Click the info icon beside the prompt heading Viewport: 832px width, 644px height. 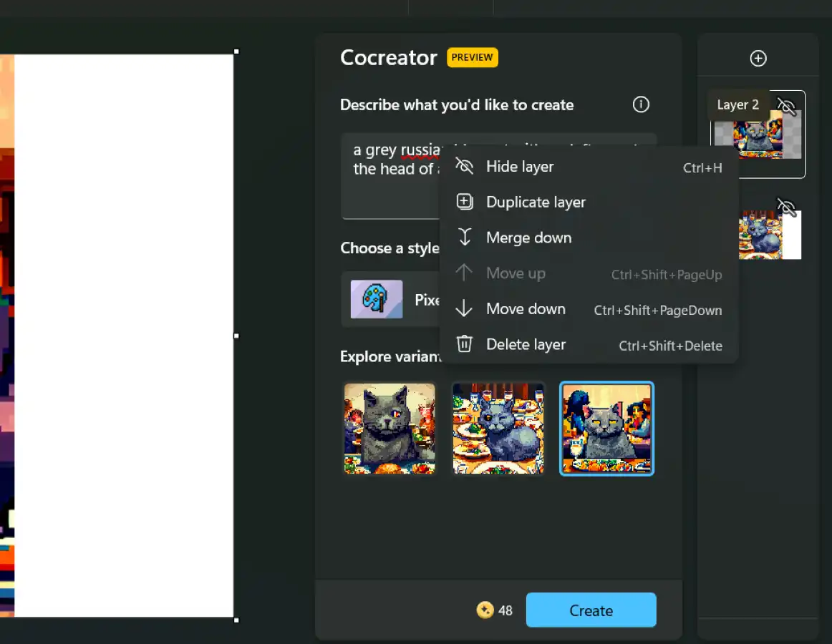pyautogui.click(x=641, y=104)
